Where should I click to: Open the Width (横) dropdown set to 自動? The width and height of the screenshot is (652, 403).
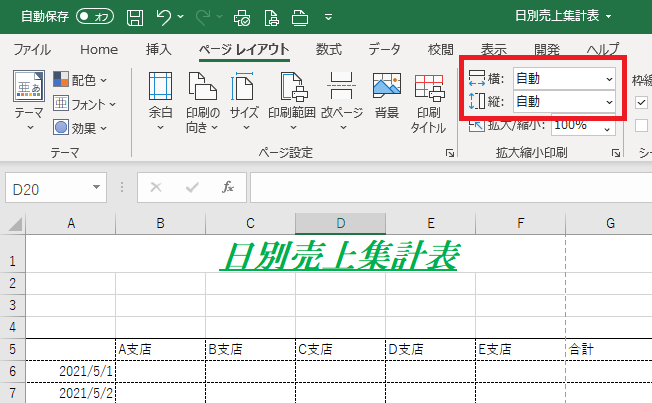tap(564, 79)
